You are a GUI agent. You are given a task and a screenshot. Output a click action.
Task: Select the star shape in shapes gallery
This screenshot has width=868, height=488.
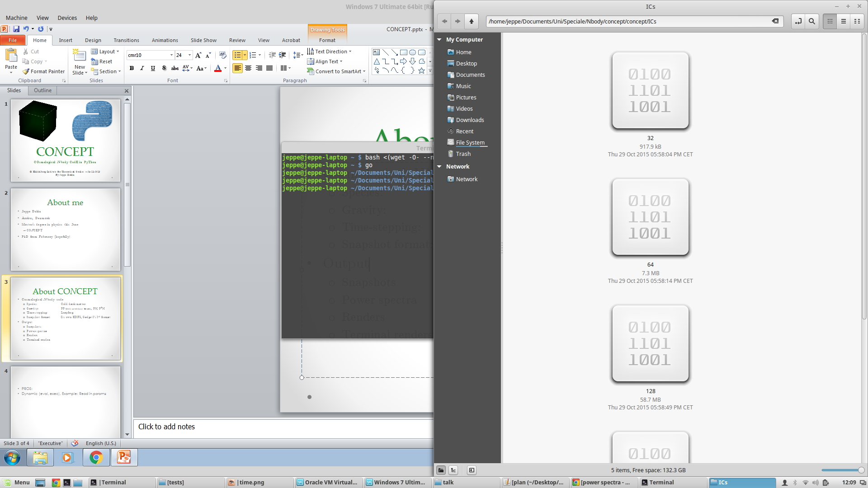click(421, 70)
